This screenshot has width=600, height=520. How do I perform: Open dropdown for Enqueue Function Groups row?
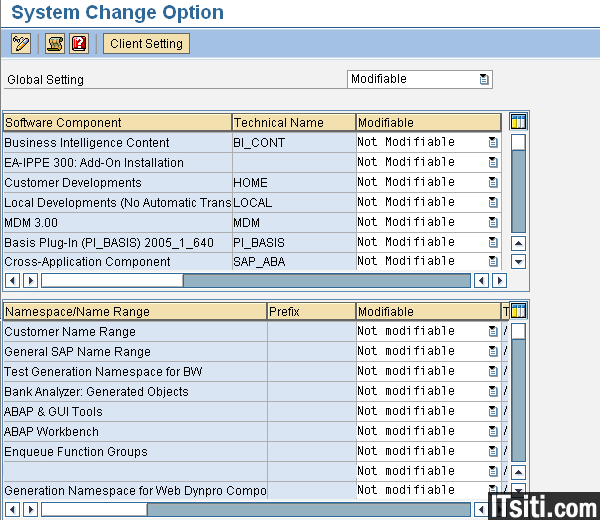coord(493,451)
